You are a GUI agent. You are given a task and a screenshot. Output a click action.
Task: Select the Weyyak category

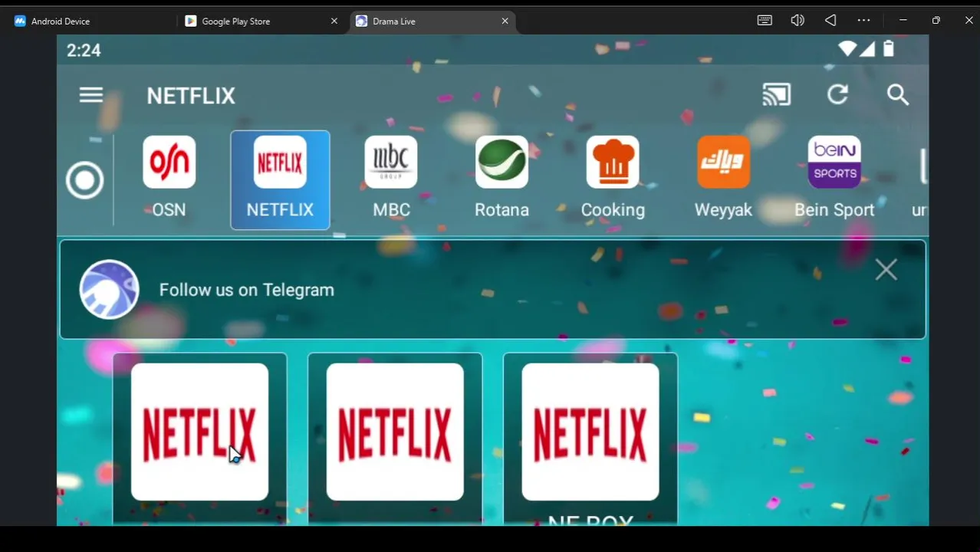point(723,179)
